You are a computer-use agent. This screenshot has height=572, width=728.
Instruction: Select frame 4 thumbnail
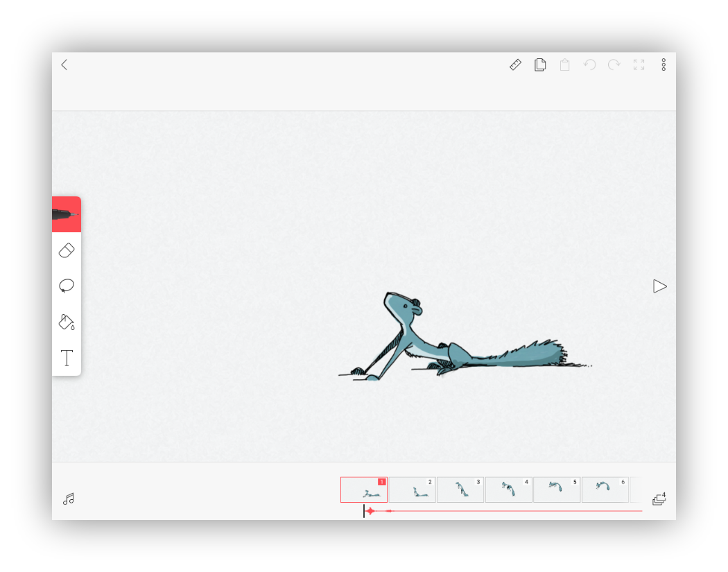509,489
